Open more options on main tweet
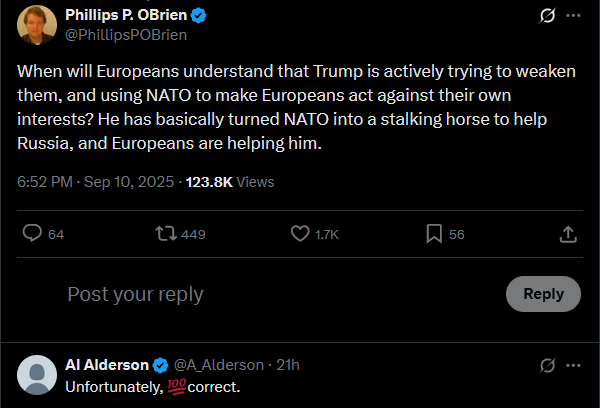This screenshot has height=408, width=600. click(573, 16)
